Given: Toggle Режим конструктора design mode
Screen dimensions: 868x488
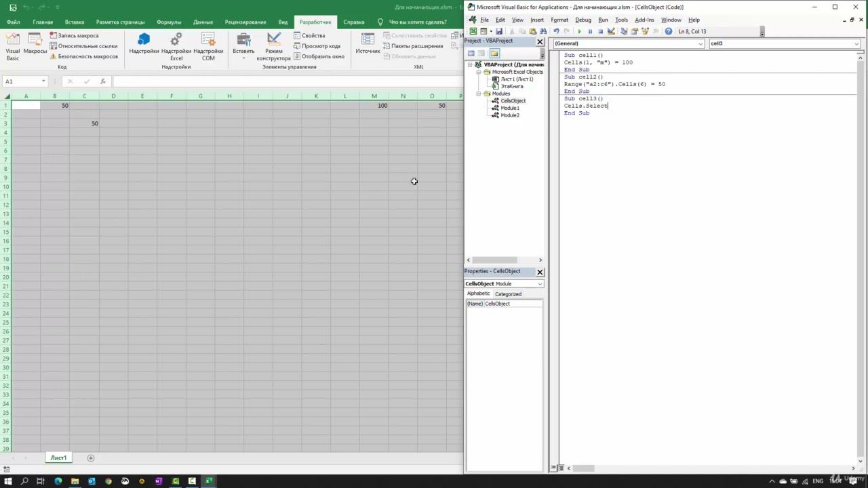Looking at the screenshot, I should pyautogui.click(x=274, y=46).
